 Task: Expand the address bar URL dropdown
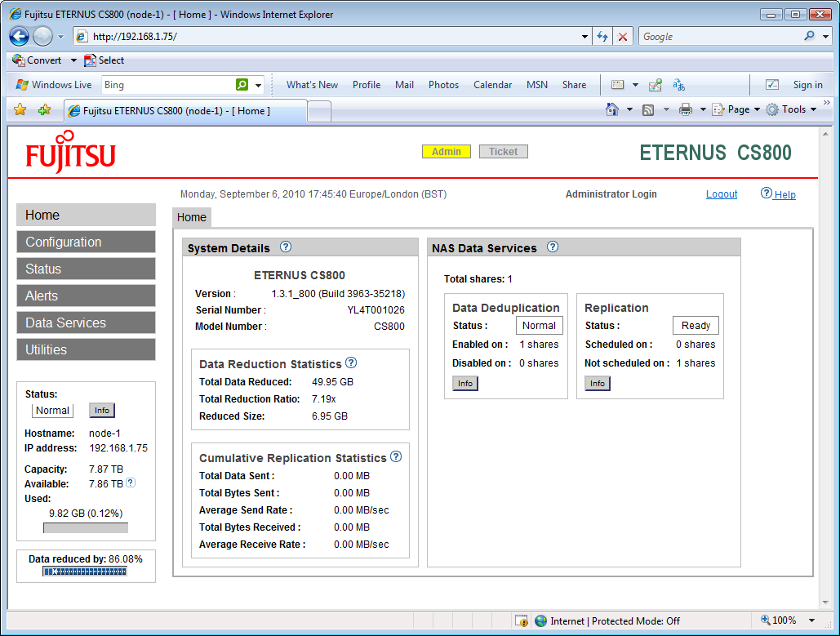(584, 37)
